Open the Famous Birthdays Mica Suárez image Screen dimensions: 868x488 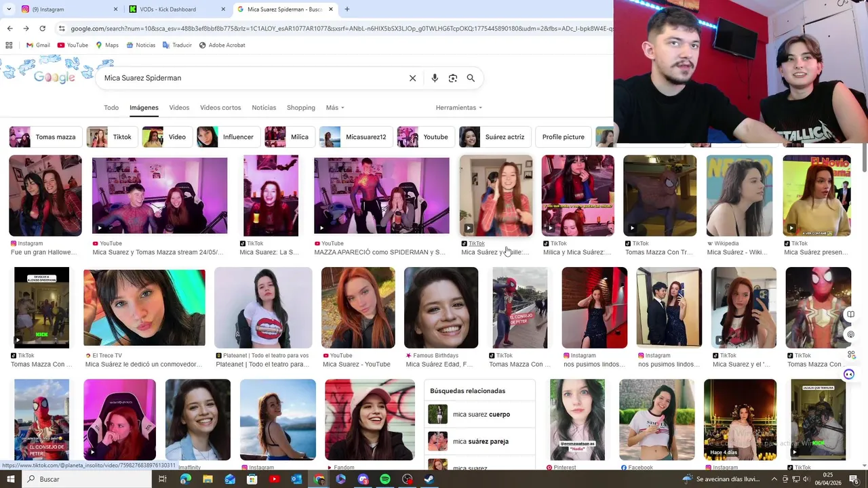pos(441,308)
